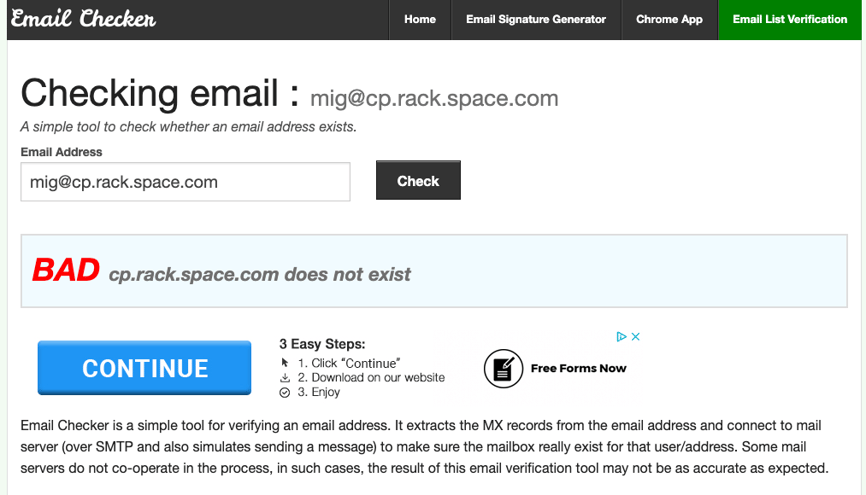
Task: Go to the Chrome App page
Action: (x=669, y=19)
